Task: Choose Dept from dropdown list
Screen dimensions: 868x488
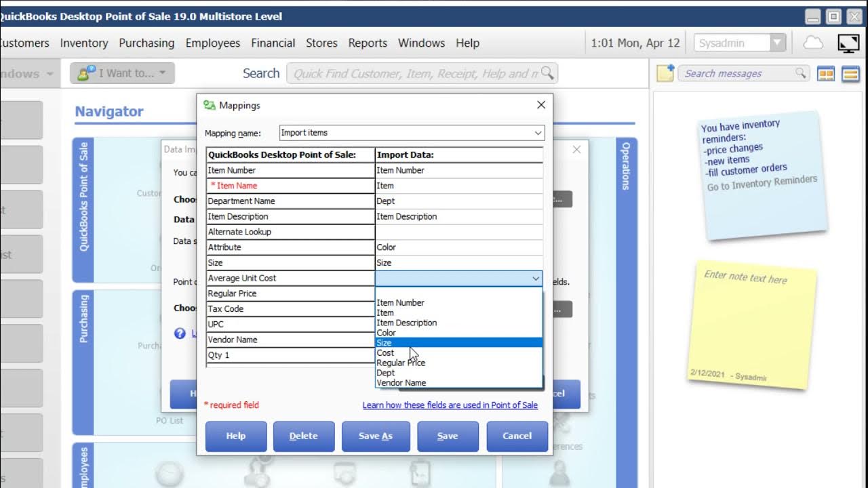Action: tap(459, 373)
